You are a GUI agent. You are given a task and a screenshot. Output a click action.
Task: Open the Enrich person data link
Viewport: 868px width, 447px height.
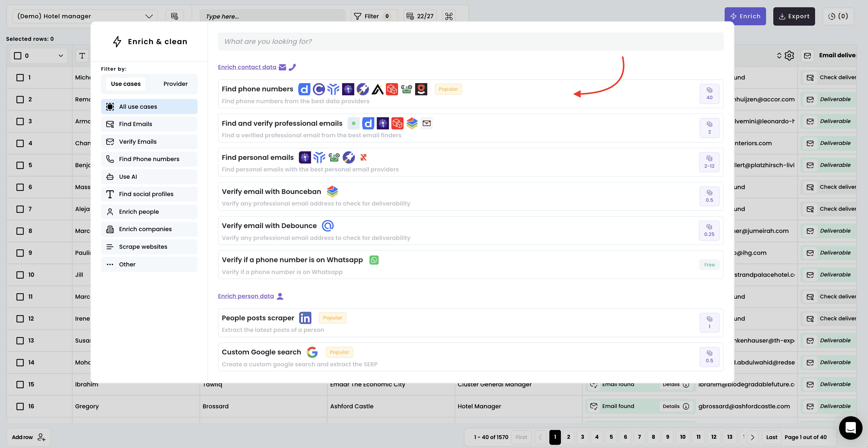click(x=246, y=296)
